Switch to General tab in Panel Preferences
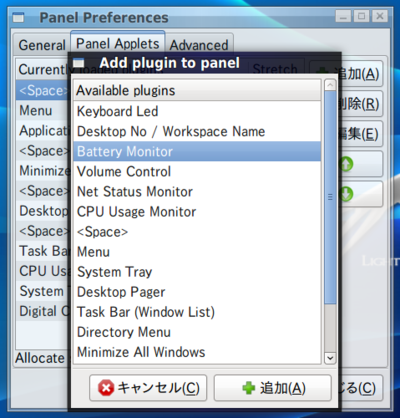Image resolution: width=400 pixels, height=418 pixels. point(42,45)
